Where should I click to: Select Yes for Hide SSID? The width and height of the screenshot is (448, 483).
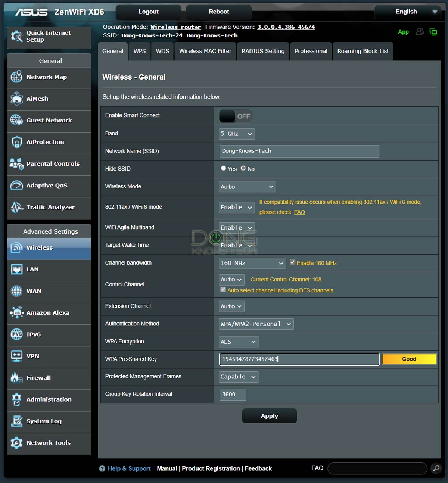coord(223,168)
